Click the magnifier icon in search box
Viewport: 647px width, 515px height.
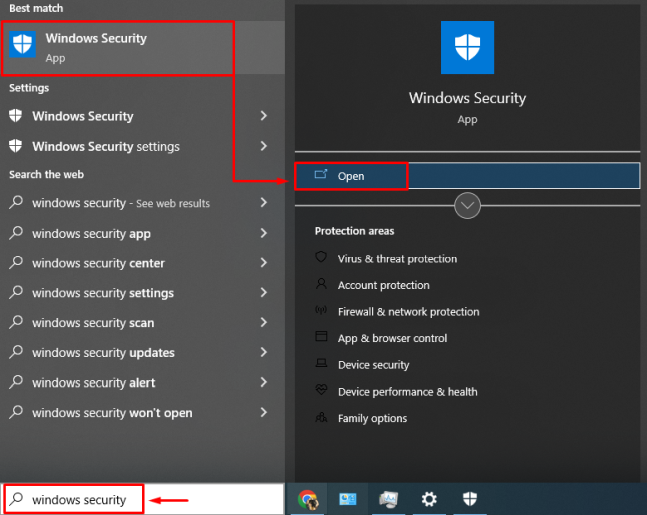tap(16, 498)
